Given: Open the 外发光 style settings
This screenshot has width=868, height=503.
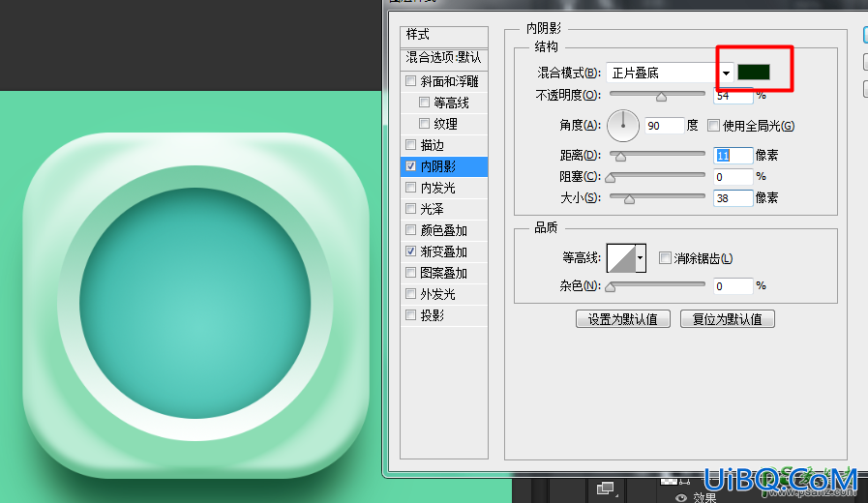Looking at the screenshot, I should [x=438, y=294].
